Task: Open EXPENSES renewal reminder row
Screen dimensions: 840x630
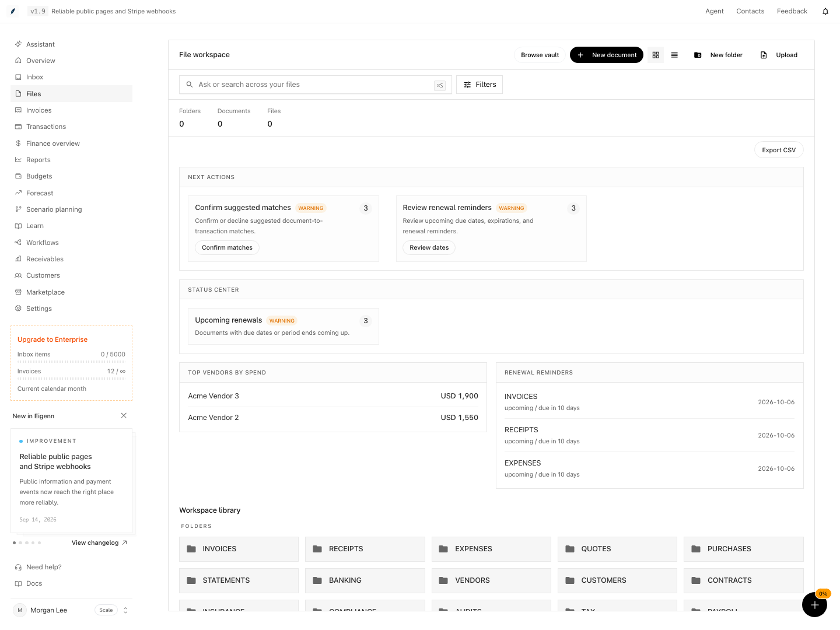Action: click(649, 468)
